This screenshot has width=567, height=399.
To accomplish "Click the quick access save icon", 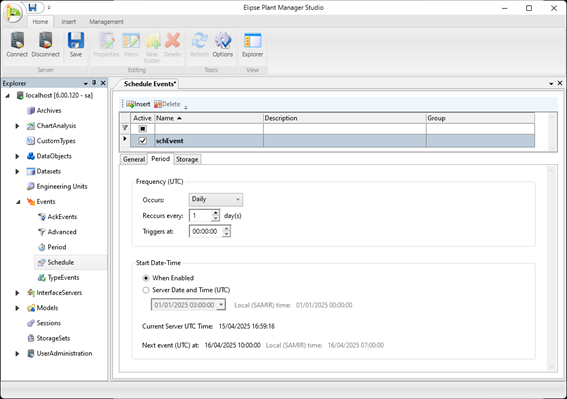I will [x=33, y=8].
